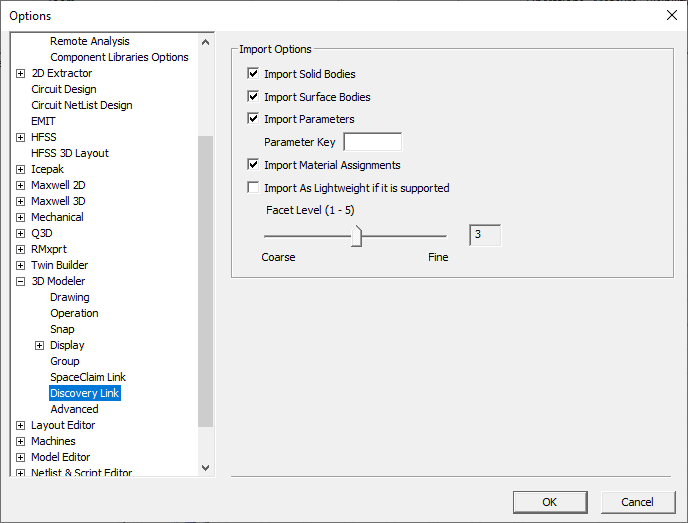
Task: Expand the Display subnode
Action: click(40, 345)
